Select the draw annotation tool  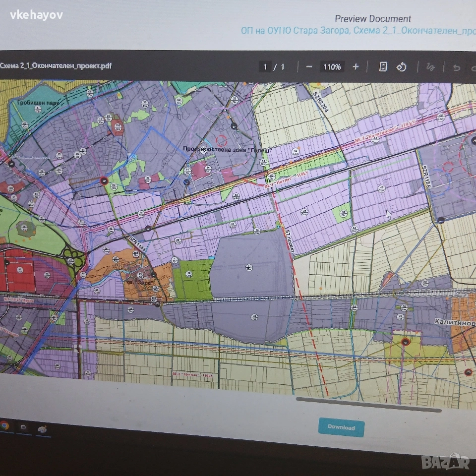(x=430, y=67)
